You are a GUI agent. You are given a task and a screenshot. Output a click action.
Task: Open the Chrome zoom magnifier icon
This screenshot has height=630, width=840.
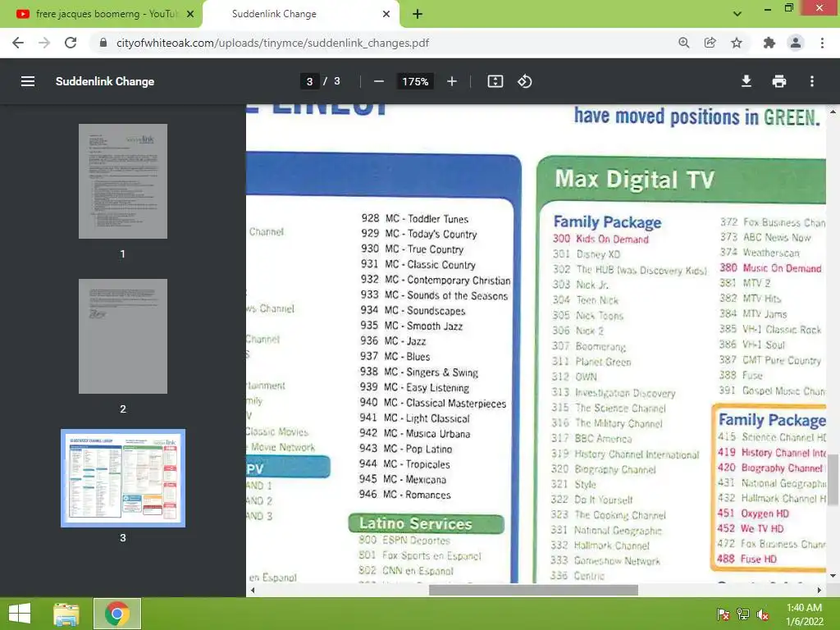pyautogui.click(x=683, y=43)
